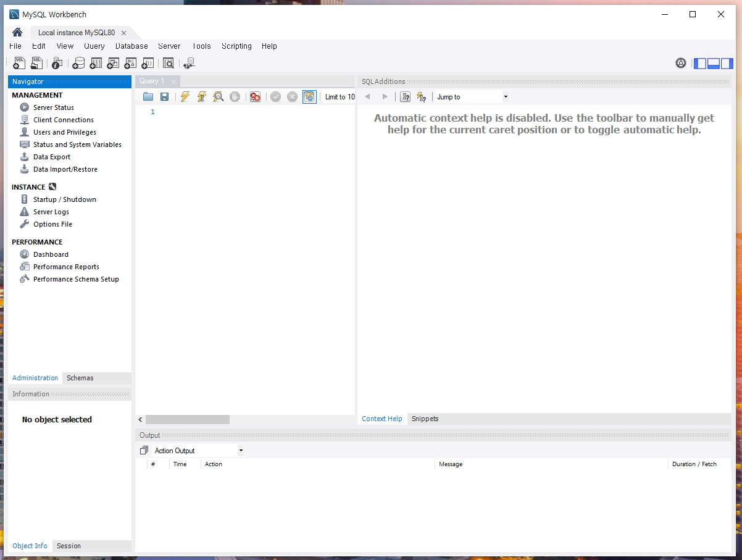Open Status and System Variables

(77, 144)
